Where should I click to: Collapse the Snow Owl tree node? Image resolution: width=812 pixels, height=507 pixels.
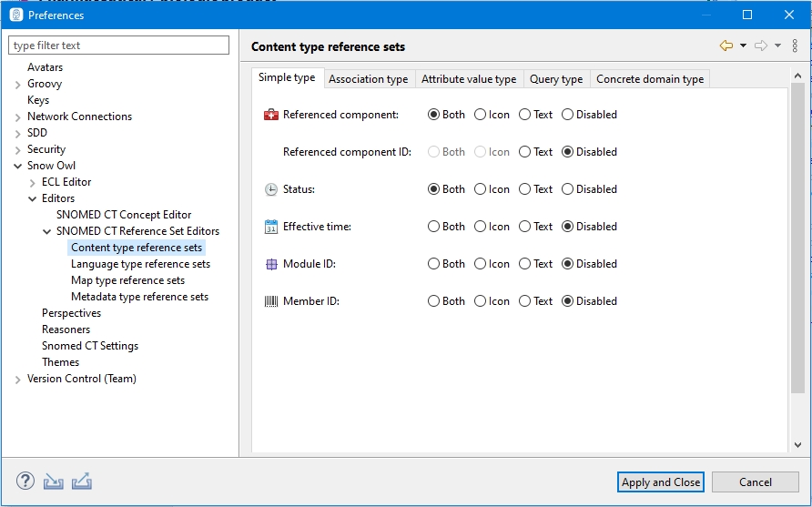click(x=18, y=166)
